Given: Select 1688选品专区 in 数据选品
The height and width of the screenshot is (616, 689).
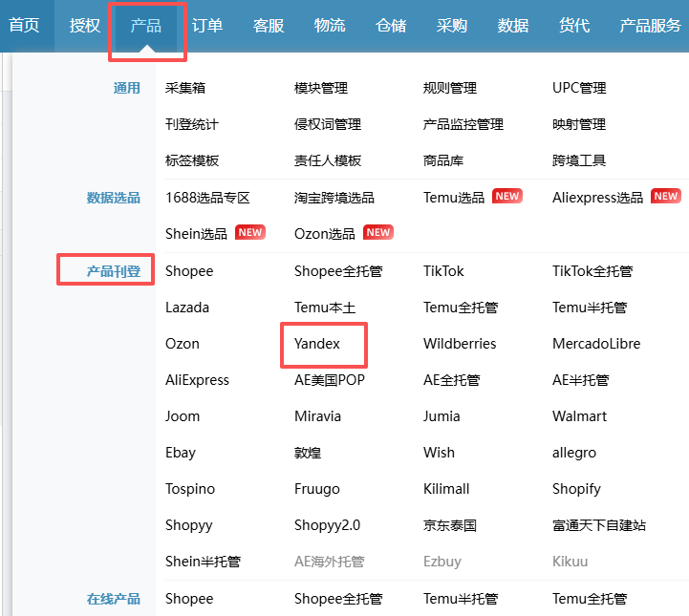Looking at the screenshot, I should (x=207, y=198).
